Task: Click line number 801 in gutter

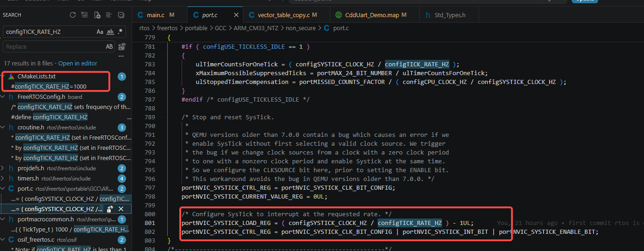Action: pos(150,223)
